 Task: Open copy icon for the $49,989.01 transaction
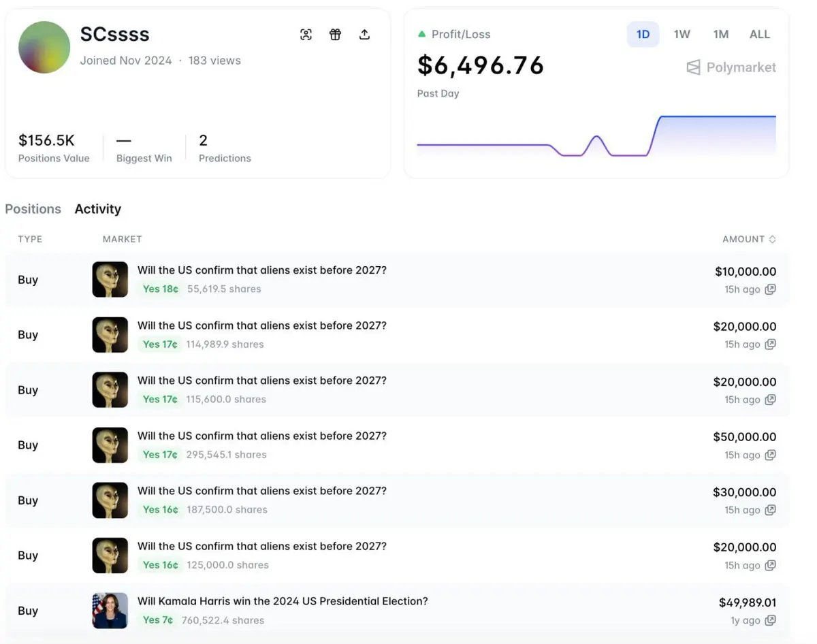[770, 620]
